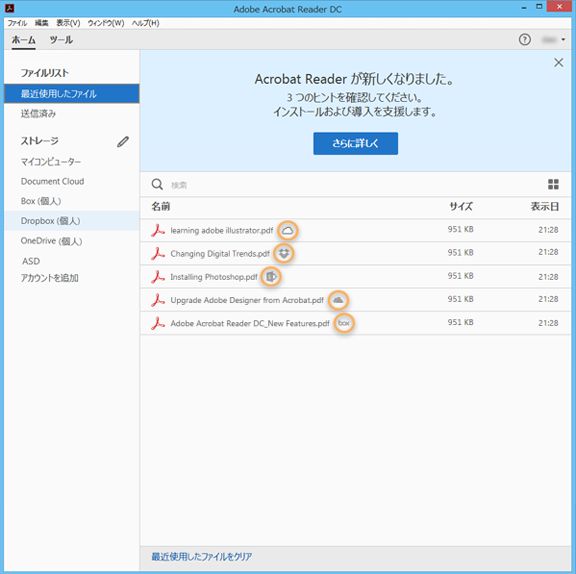This screenshot has height=574, width=576.
Task: Click アカウントを追加 link
Action: [50, 278]
